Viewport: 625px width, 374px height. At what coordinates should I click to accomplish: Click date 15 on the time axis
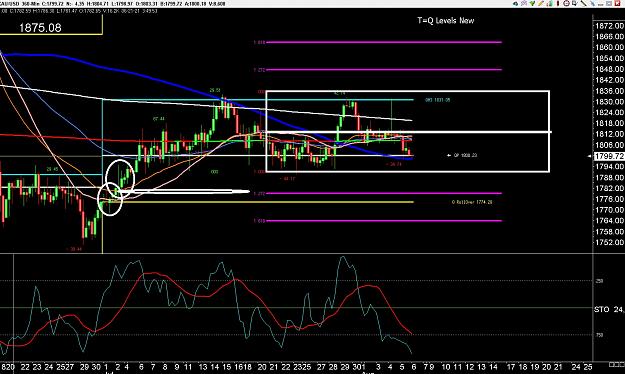point(226,366)
